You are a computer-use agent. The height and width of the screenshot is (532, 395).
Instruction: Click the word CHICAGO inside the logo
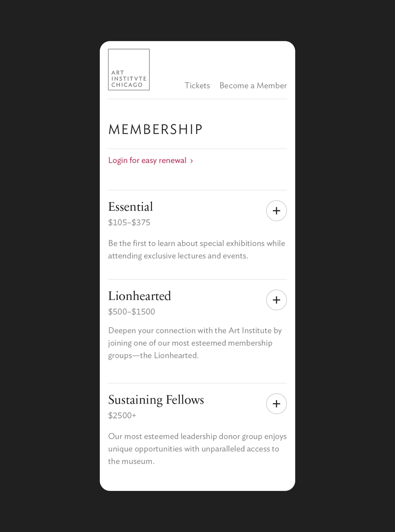coord(127,85)
